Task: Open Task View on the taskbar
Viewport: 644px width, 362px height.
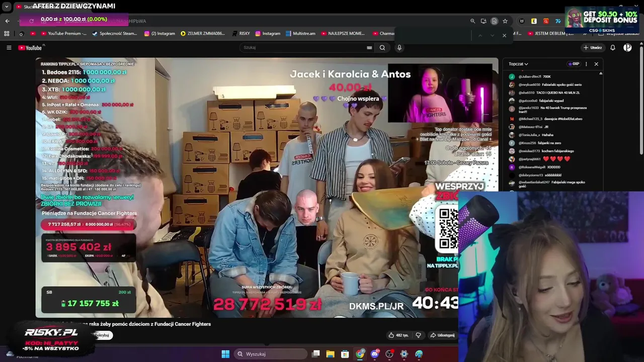Action: (x=316, y=354)
